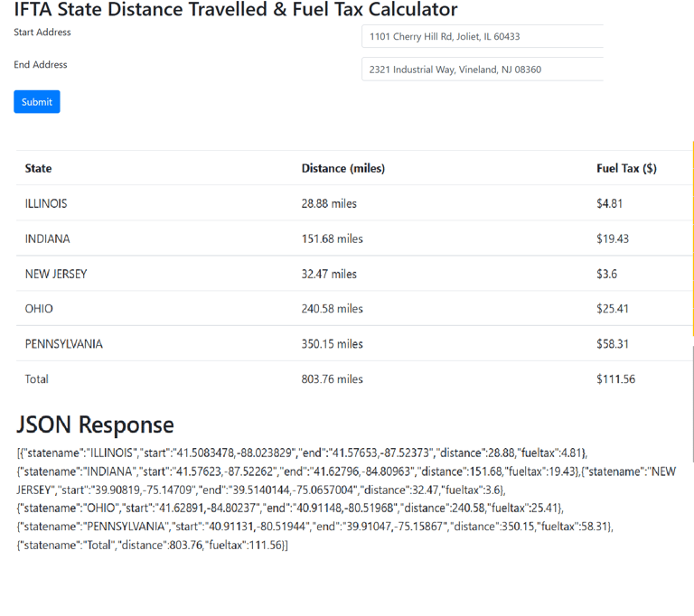Click the Indiana fuel tax value $19.43
Screen dimensions: 694x616
click(x=613, y=239)
